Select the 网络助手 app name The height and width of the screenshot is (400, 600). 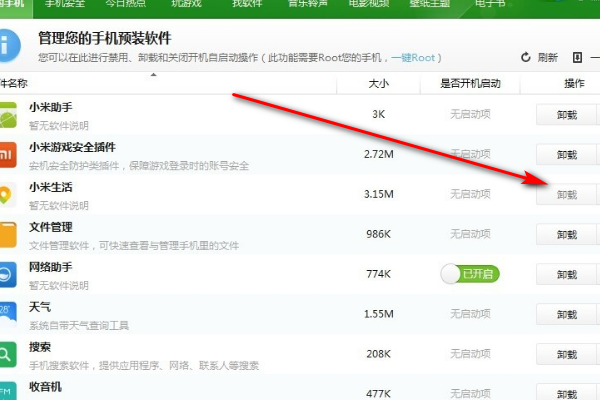51,267
